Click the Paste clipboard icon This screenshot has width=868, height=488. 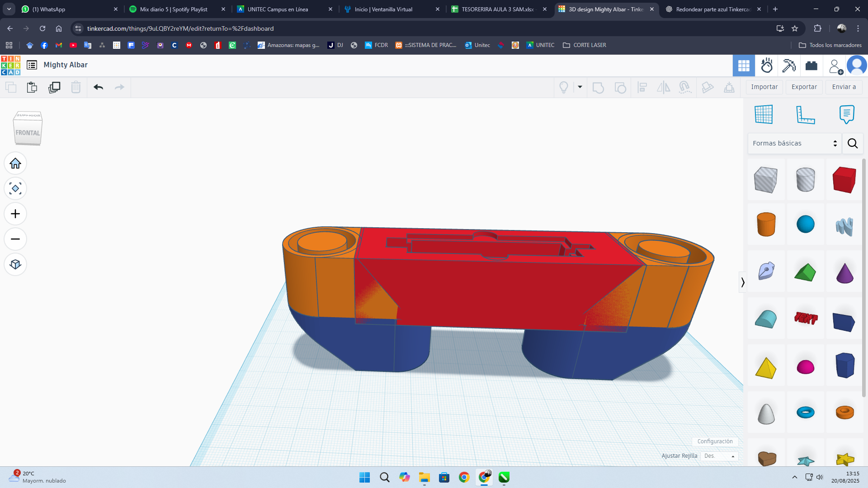click(x=32, y=87)
